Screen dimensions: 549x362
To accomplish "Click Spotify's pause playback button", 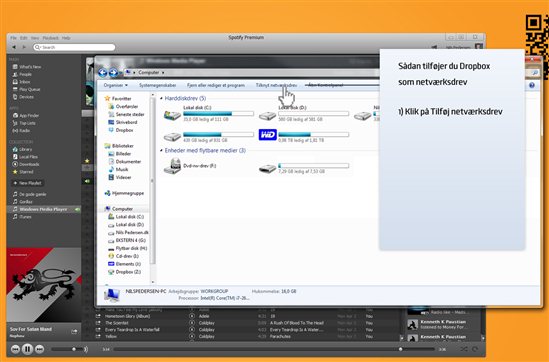I will pos(27,349).
